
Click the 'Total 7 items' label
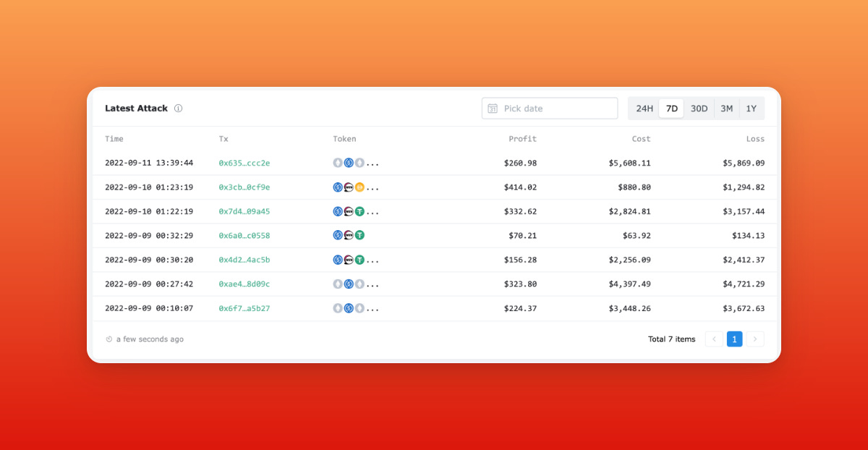(x=672, y=339)
